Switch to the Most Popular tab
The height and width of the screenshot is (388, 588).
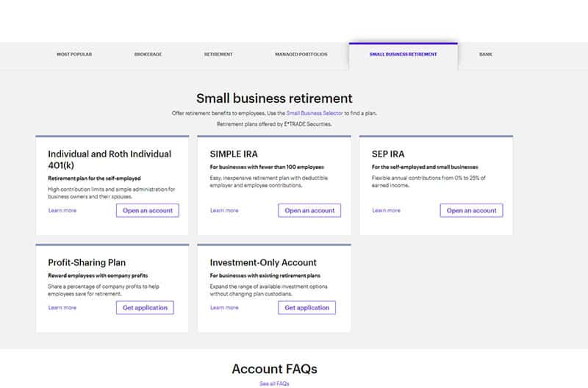pos(74,54)
